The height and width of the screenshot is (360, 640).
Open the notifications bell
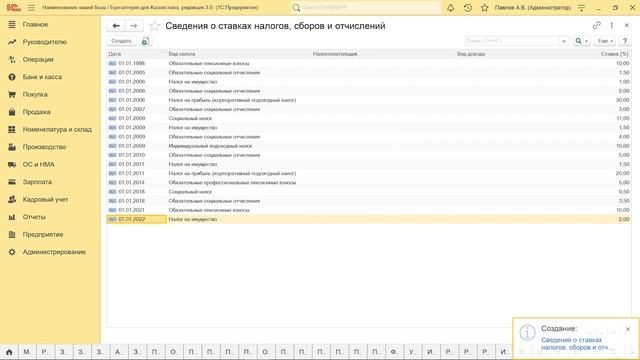click(451, 8)
